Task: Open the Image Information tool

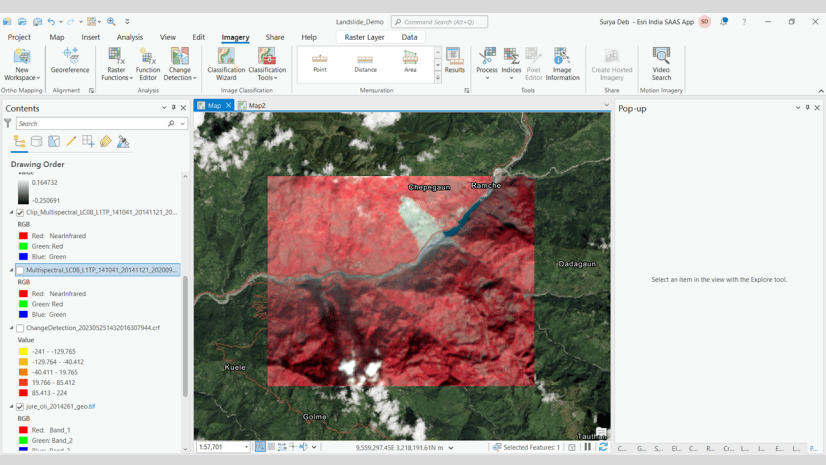Action: coord(562,64)
